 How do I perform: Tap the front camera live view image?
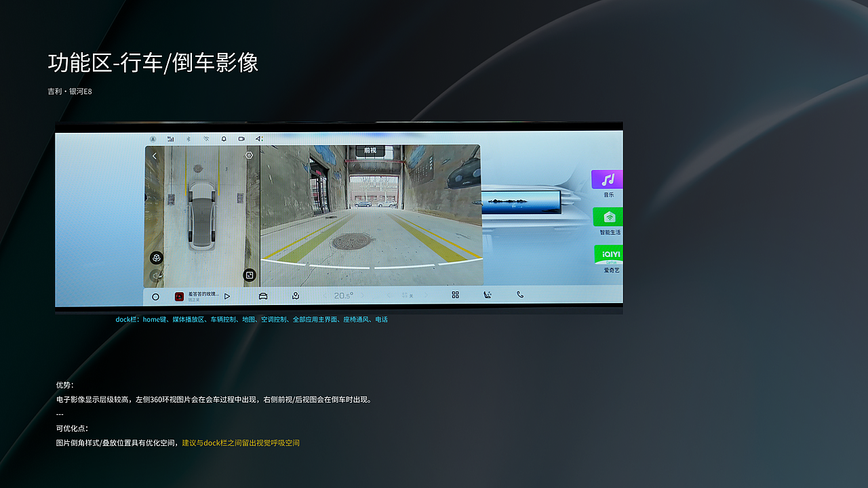coord(371,216)
